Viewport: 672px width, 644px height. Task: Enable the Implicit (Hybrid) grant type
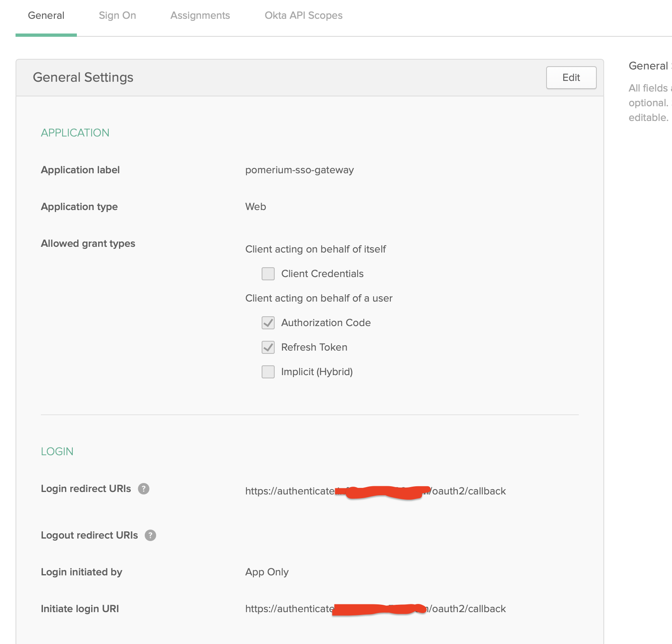(x=268, y=372)
